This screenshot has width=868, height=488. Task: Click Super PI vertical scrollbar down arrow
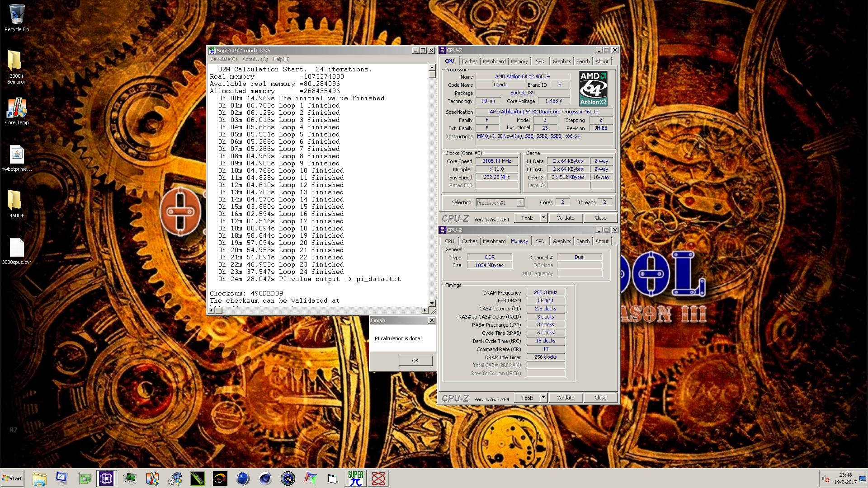[x=432, y=303]
